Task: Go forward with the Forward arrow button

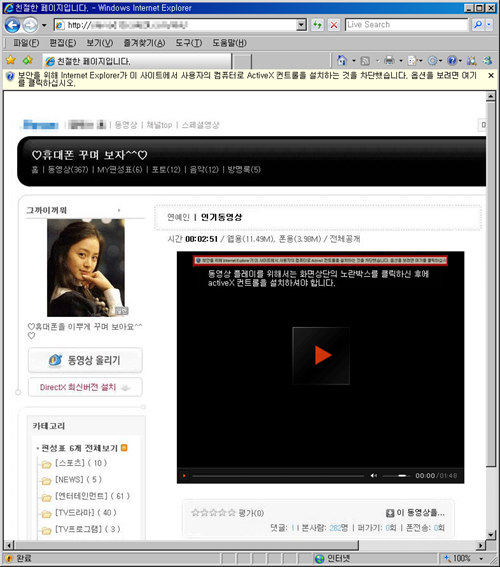Action: pyautogui.click(x=30, y=25)
